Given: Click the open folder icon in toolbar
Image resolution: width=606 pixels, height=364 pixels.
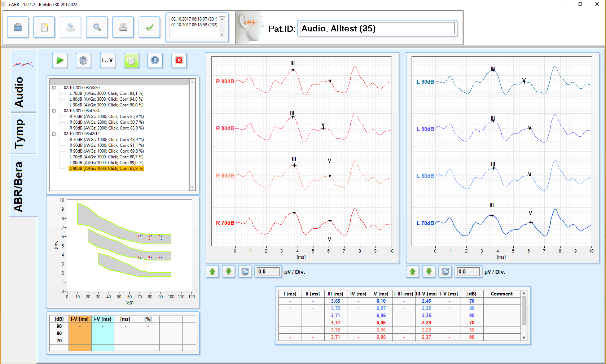Looking at the screenshot, I should pos(18,27).
